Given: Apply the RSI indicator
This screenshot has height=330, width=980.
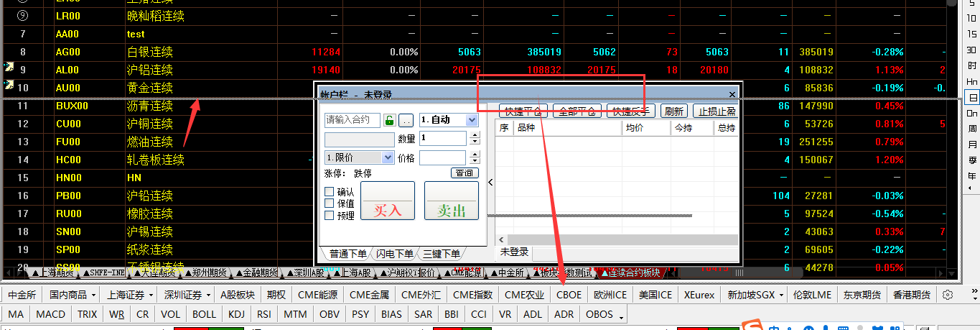Looking at the screenshot, I should (264, 314).
